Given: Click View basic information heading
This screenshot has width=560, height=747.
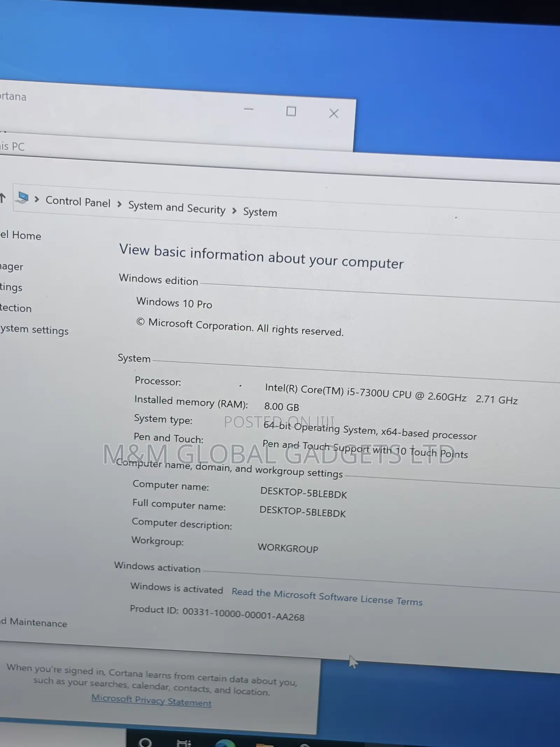Looking at the screenshot, I should tap(261, 256).
